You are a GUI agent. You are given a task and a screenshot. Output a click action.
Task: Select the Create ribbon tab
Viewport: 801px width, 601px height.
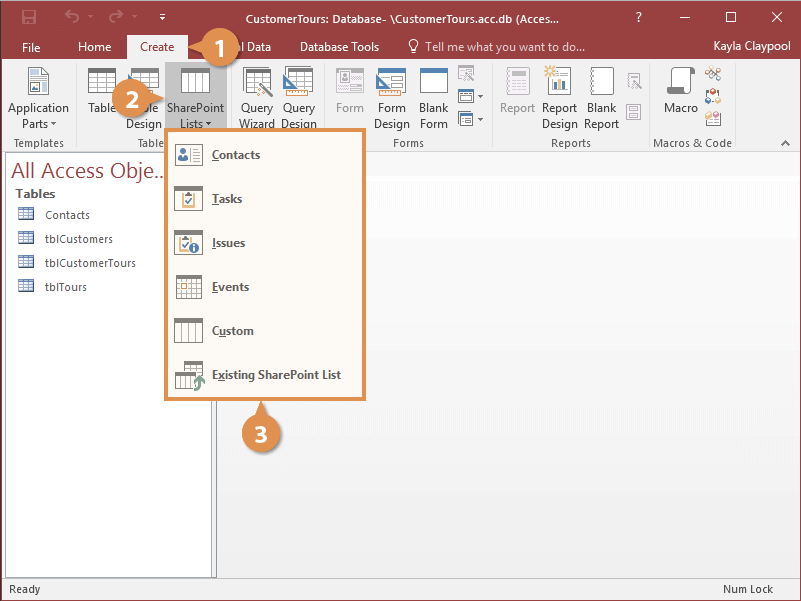point(157,47)
